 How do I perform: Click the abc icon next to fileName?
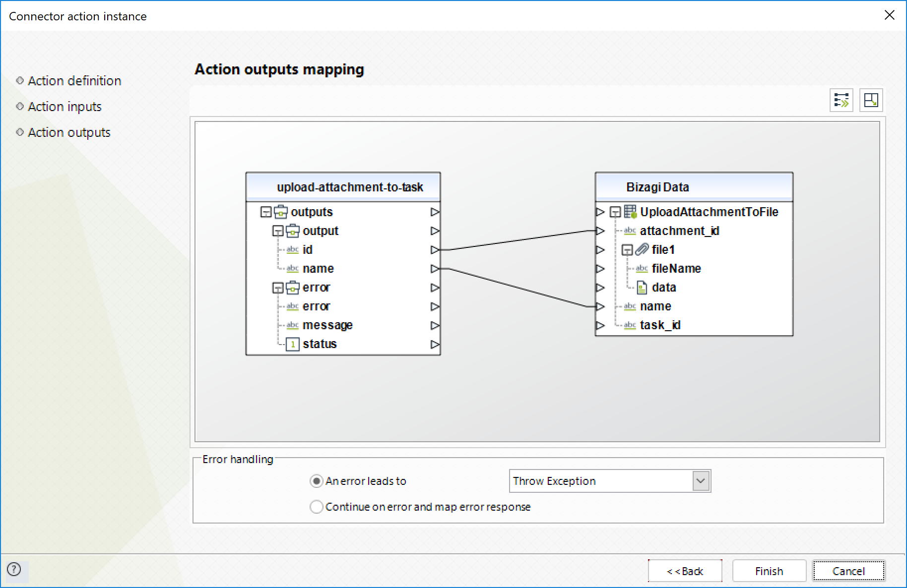(x=642, y=268)
